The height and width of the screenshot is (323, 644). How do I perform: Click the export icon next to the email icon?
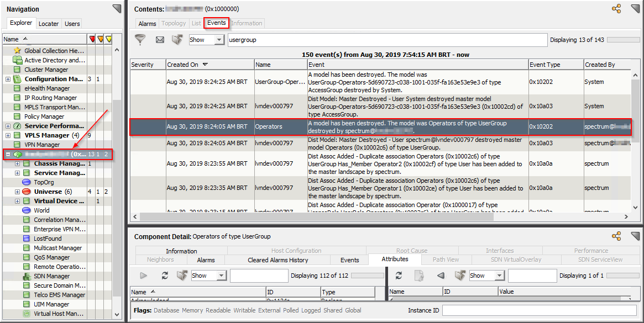pyautogui.click(x=177, y=39)
